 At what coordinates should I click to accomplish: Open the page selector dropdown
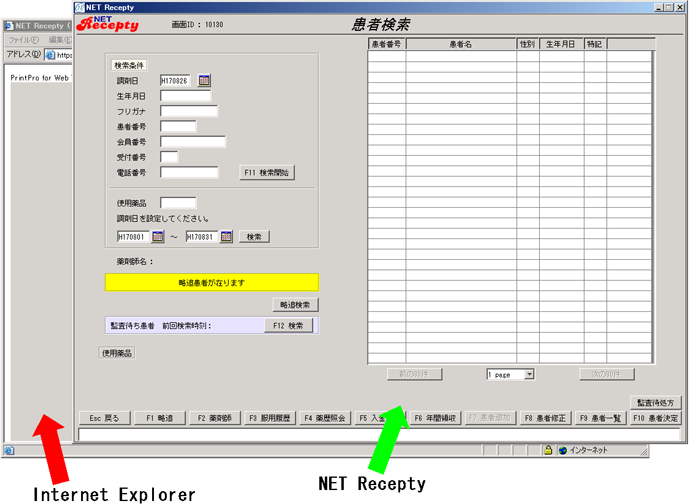click(529, 374)
